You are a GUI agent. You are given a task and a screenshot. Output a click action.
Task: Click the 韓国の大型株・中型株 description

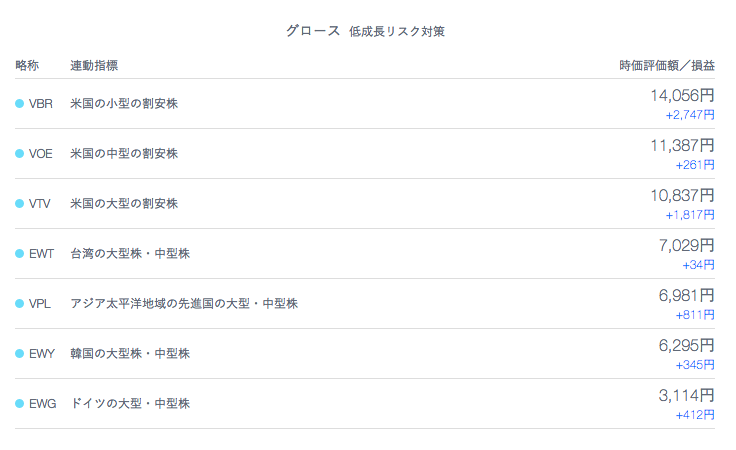pyautogui.click(x=130, y=353)
